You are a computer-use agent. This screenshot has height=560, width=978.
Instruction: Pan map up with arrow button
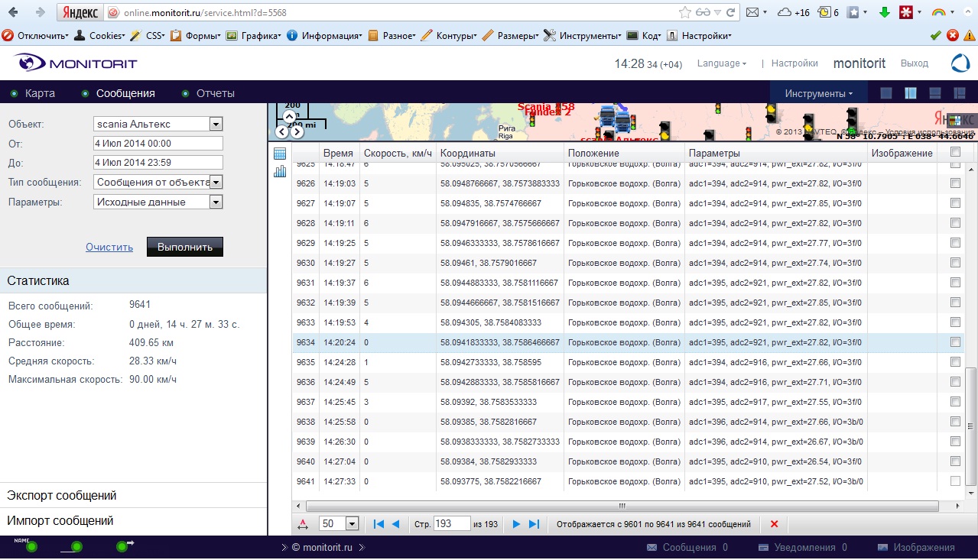tap(290, 117)
